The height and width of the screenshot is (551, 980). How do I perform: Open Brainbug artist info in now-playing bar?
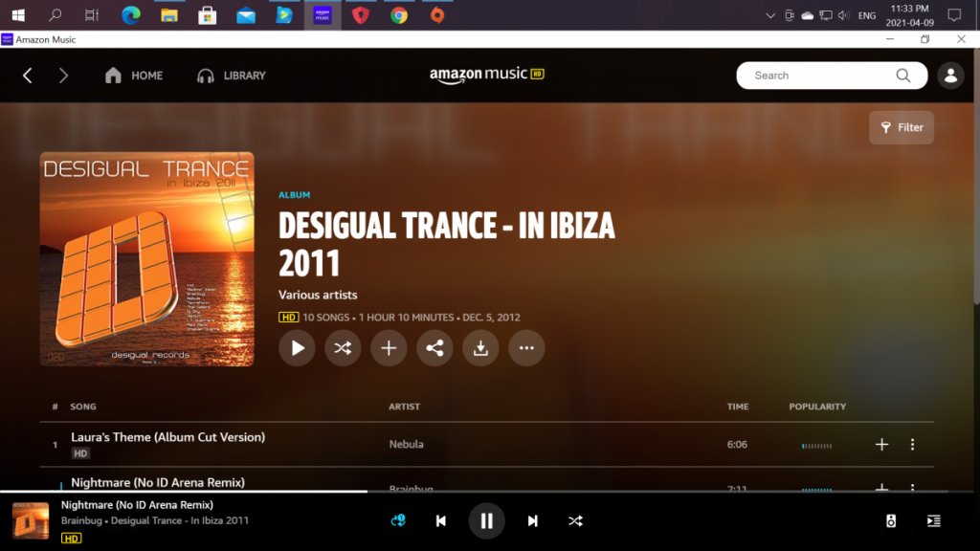81,520
